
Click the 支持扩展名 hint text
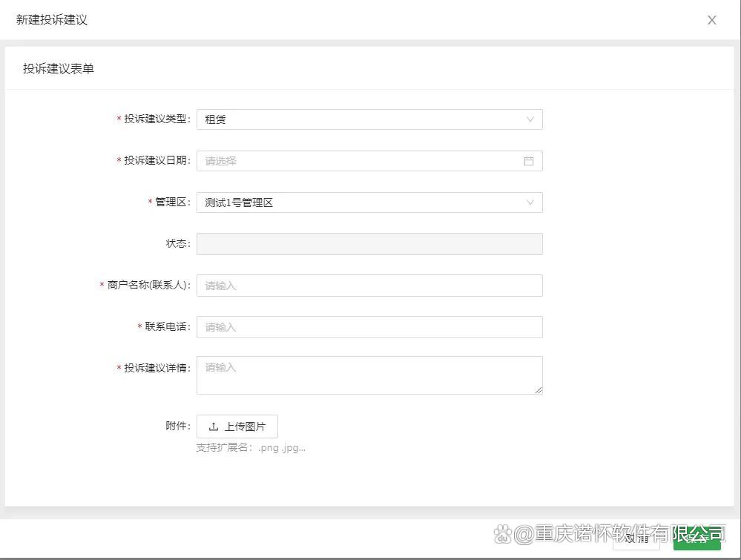(251, 447)
